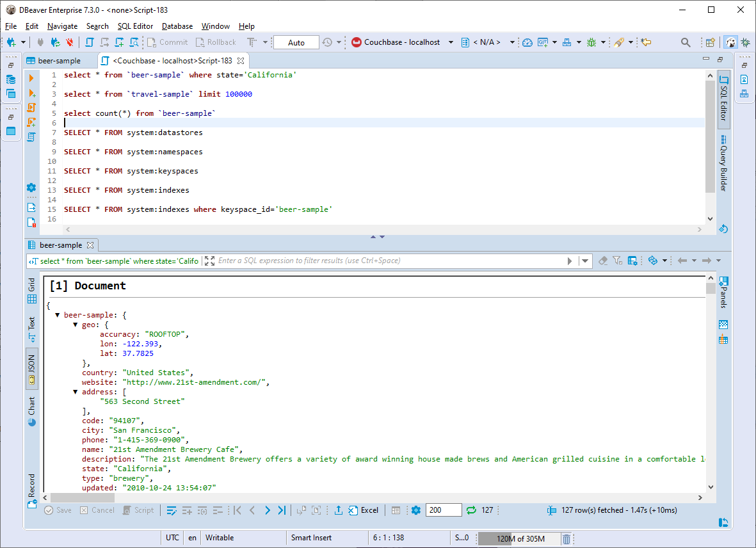Viewport: 756px width, 548px height.
Task: Execute SQL statement orange arrow icon
Action: tap(31, 78)
